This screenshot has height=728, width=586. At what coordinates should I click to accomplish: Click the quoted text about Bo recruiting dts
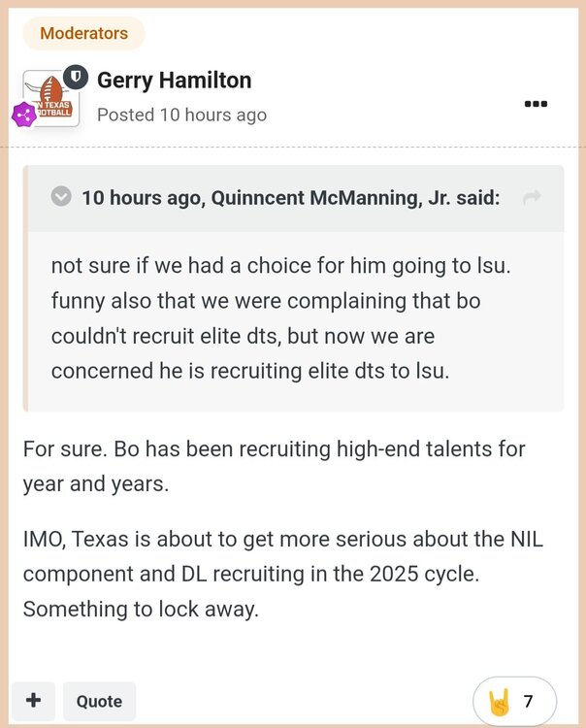[263, 318]
